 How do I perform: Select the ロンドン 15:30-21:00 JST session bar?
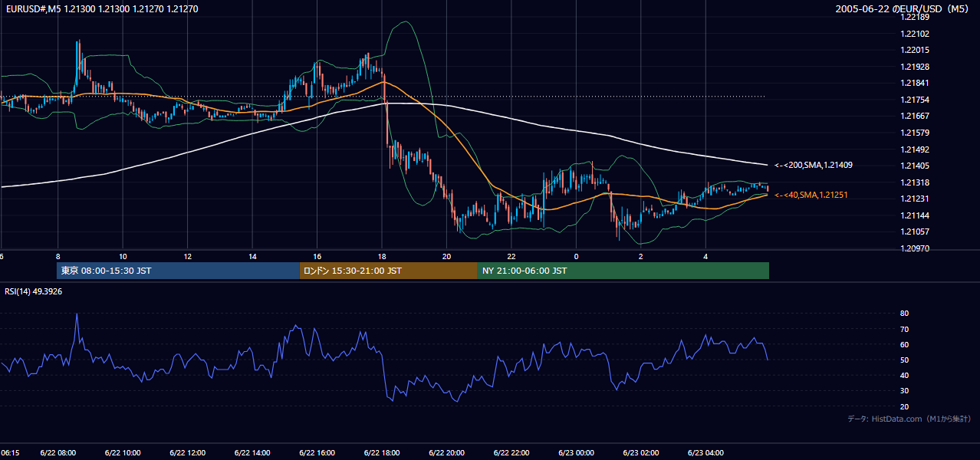tap(389, 271)
